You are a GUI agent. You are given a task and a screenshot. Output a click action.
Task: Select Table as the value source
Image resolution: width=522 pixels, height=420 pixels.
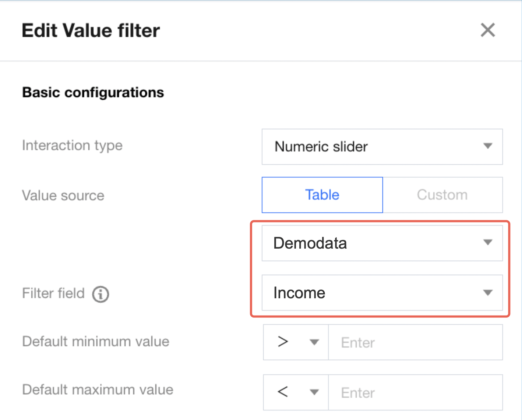tap(322, 195)
